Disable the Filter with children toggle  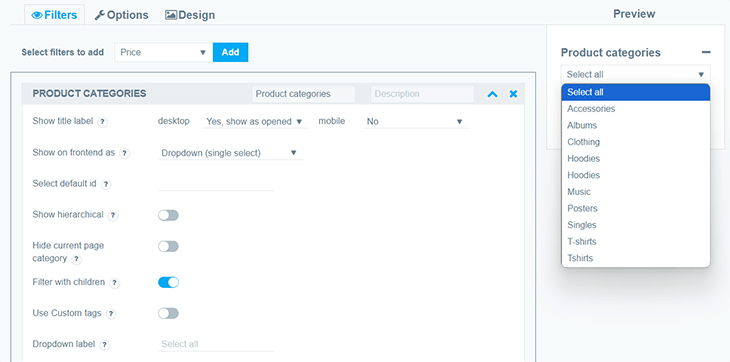pyautogui.click(x=168, y=282)
